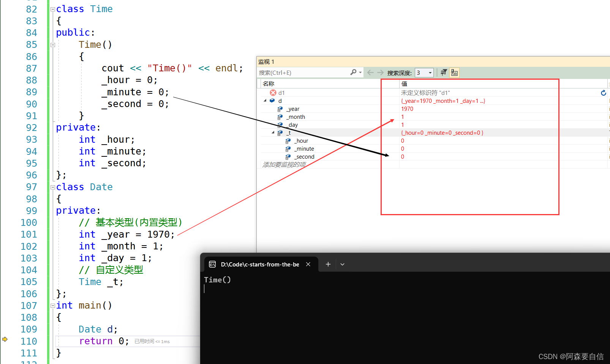Open a new console tab with plus
Image resolution: width=610 pixels, height=364 pixels.
328,264
